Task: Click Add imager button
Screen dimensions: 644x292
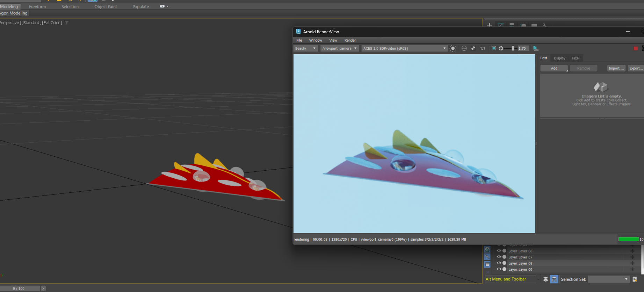Action: pyautogui.click(x=554, y=68)
